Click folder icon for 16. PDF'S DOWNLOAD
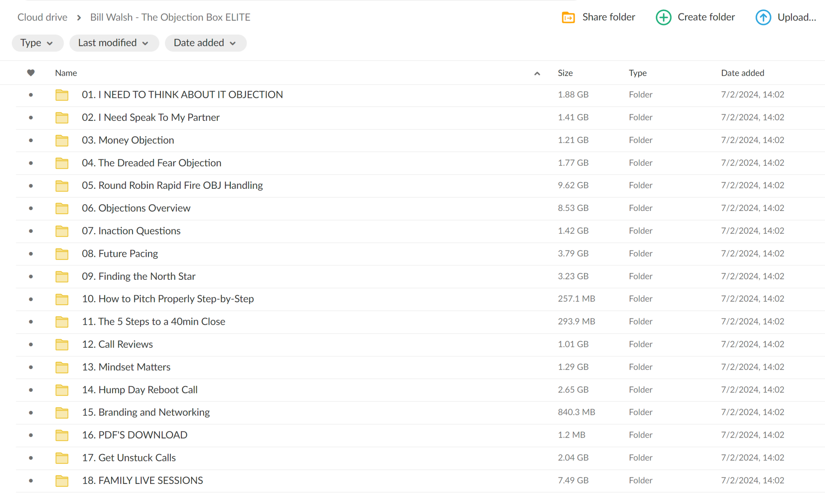 coord(62,435)
